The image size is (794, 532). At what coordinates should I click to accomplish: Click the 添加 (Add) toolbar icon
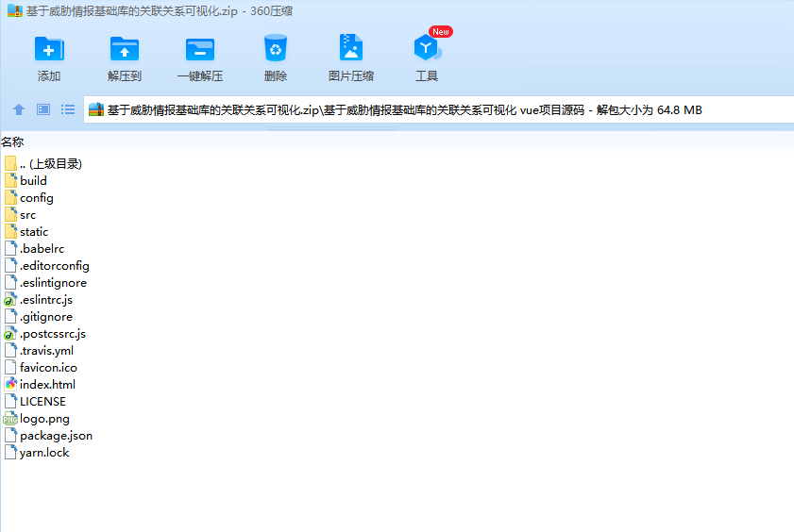[x=49, y=49]
